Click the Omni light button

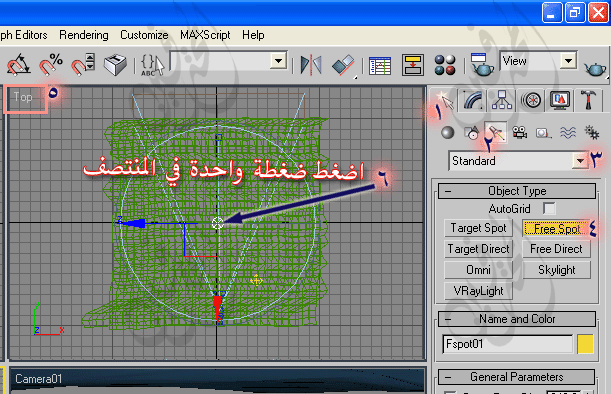[479, 270]
